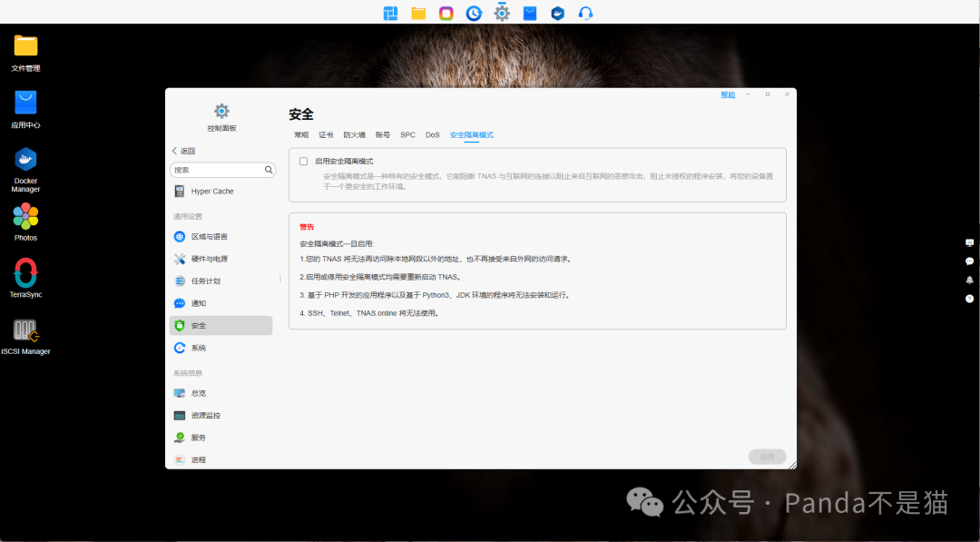This screenshot has height=542, width=980.
Task: Open 服务 settings in sidebar
Action: pyautogui.click(x=200, y=437)
